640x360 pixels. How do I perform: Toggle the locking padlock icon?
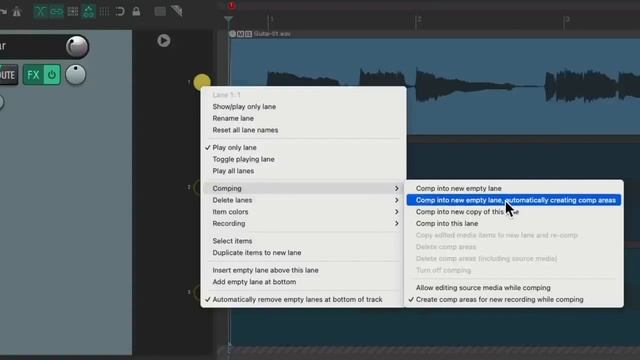[136, 11]
